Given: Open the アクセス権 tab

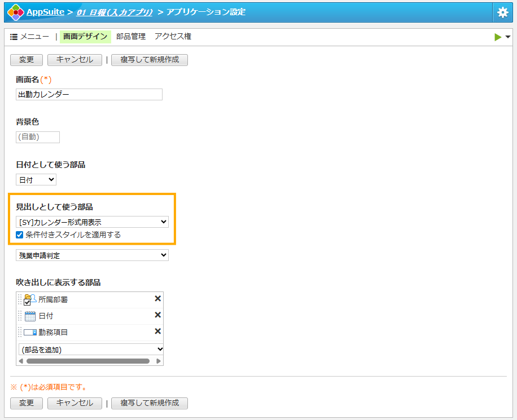Looking at the screenshot, I should click(173, 37).
